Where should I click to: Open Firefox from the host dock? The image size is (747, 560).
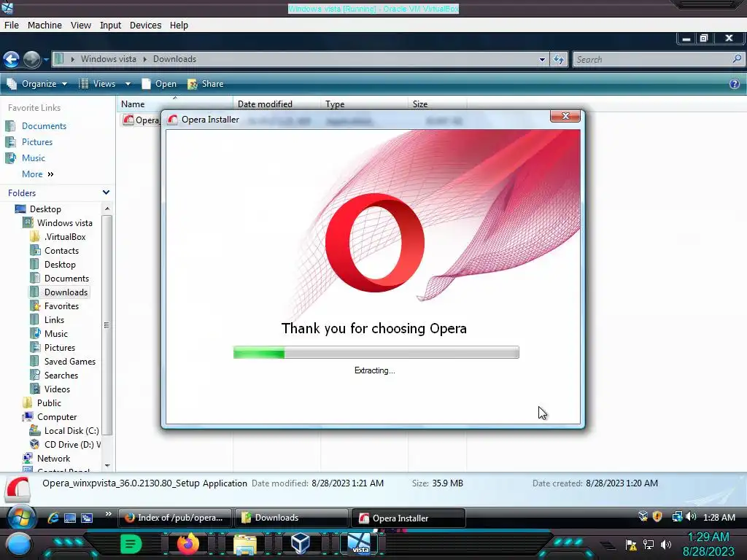point(187,544)
